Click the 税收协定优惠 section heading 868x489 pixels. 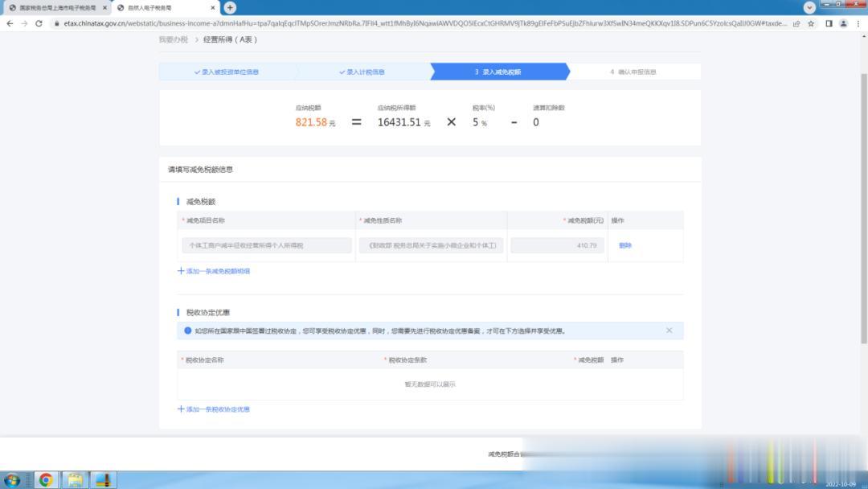[208, 312]
